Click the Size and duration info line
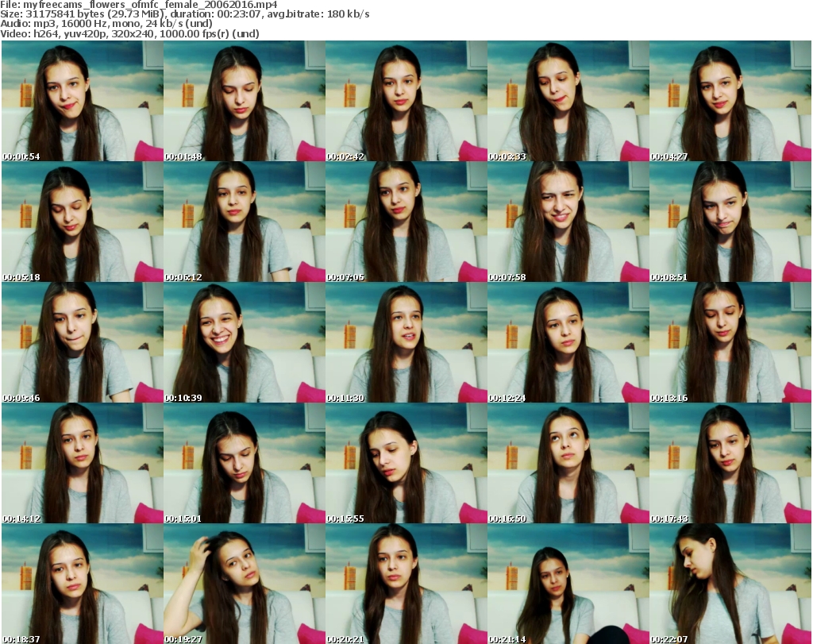 (184, 14)
